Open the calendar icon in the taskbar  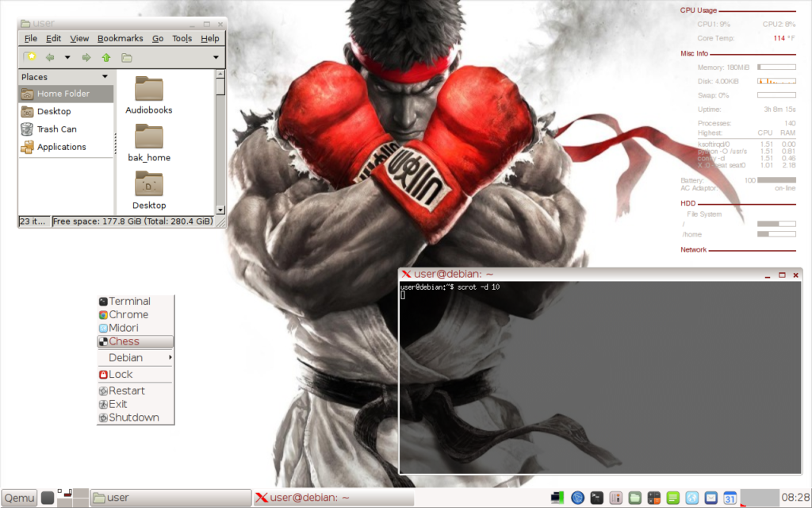[730, 498]
